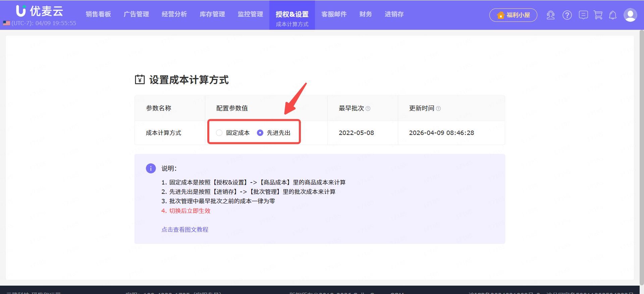Open the help question mark icon

point(567,15)
